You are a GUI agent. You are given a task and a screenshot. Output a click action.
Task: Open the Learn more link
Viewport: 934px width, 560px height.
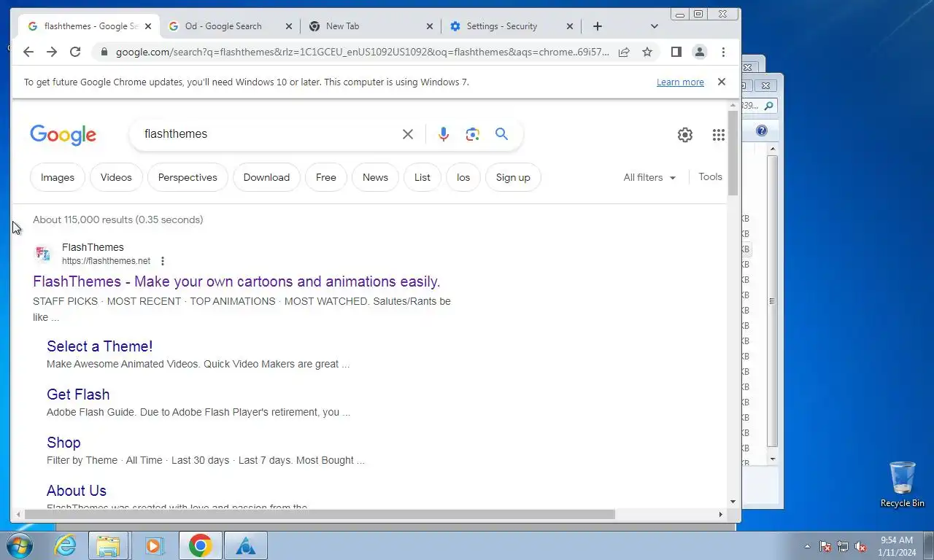[x=680, y=82]
